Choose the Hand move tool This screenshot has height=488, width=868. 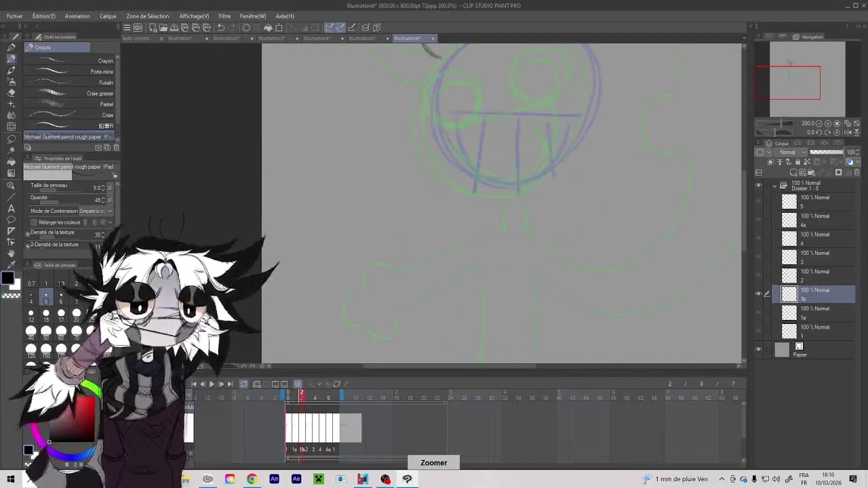click(11, 253)
